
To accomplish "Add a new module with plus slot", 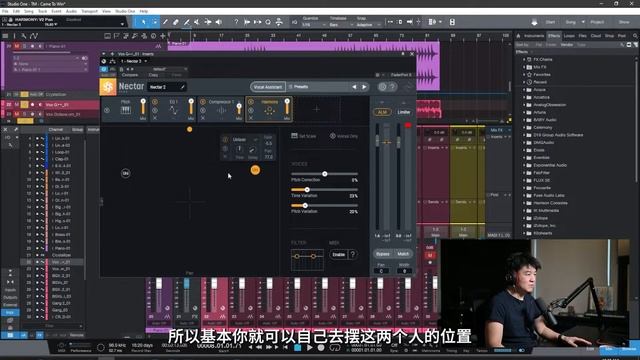I will [x=317, y=109].
